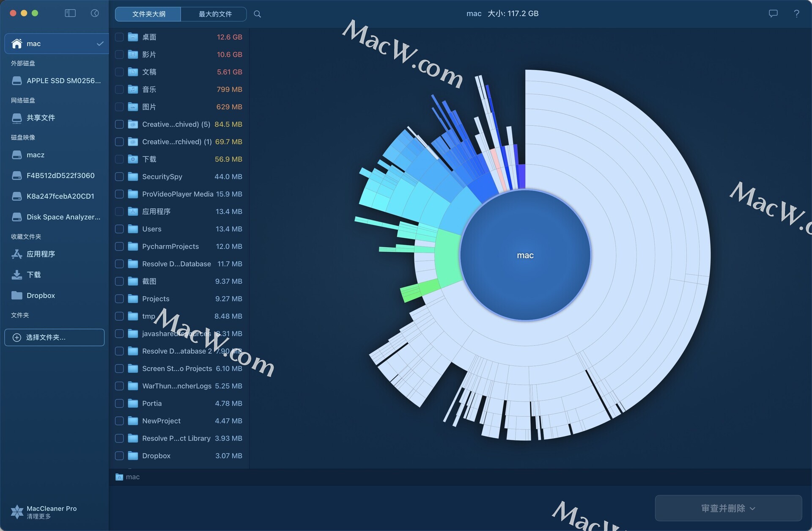Viewport: 812px width, 531px height.
Task: Check the 桌面 folder checkbox
Action: tap(119, 37)
